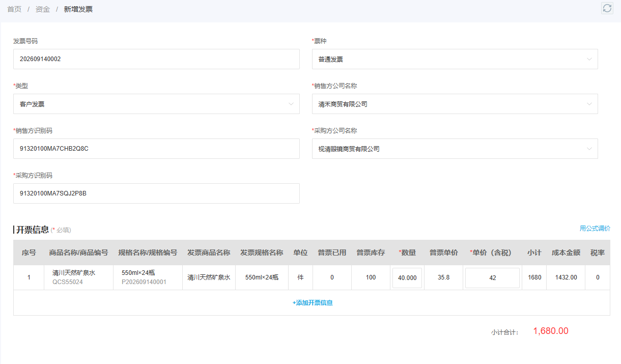The height and width of the screenshot is (364, 621).
Task: Click 序号 column header
Action: tap(29, 253)
